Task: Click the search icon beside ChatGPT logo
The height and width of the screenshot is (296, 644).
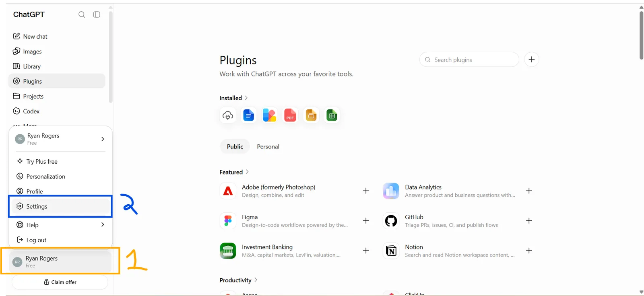Action: [x=82, y=14]
